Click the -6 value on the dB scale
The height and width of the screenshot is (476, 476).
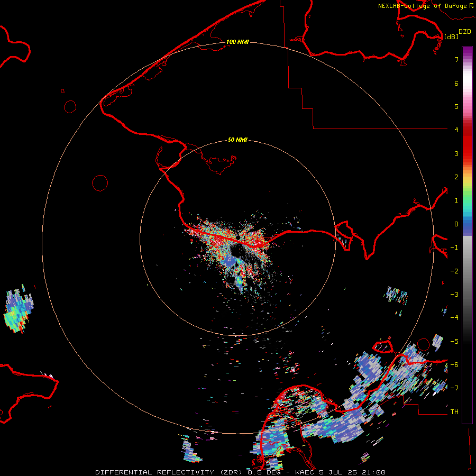coord(454,365)
